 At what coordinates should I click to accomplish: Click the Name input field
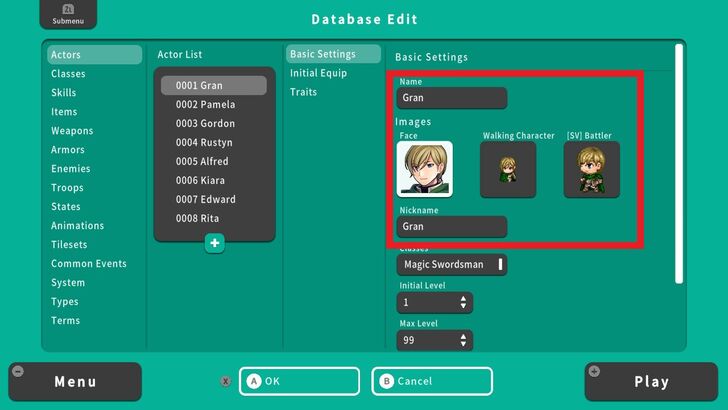point(452,98)
